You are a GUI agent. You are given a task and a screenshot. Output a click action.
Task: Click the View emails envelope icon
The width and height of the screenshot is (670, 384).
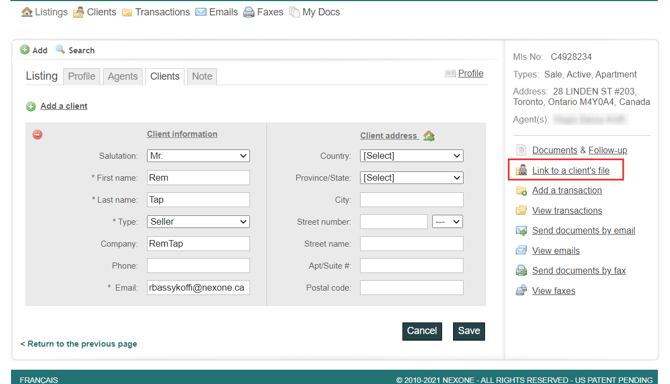click(521, 250)
